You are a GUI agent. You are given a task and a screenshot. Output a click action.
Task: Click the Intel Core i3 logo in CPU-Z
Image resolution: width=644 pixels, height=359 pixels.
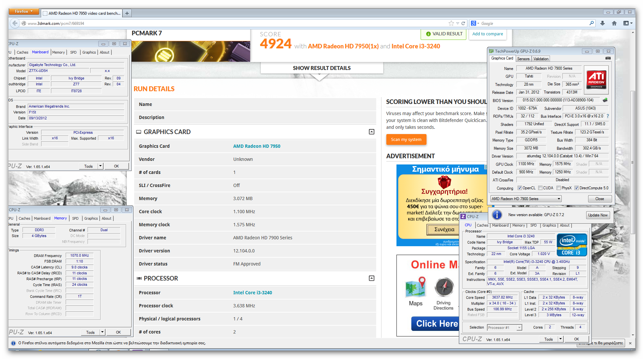point(572,245)
